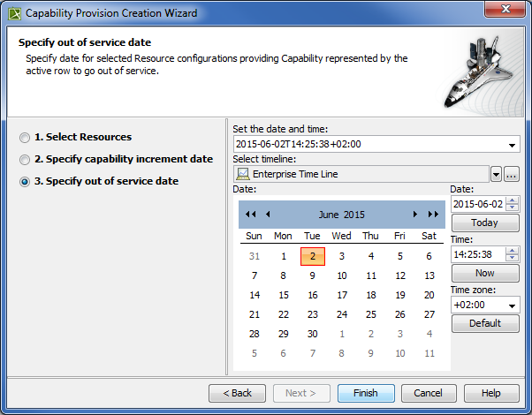Click the Default time zone button
Screen dimensions: 532x415
(x=485, y=323)
